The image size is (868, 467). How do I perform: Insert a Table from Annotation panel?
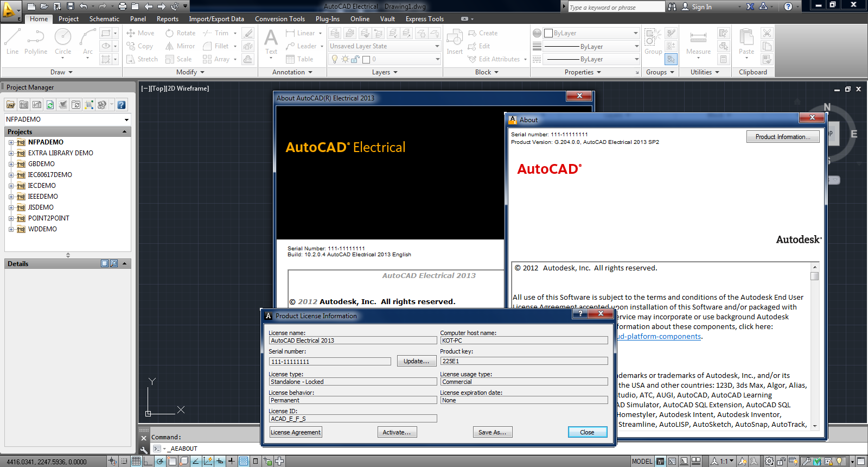point(299,59)
